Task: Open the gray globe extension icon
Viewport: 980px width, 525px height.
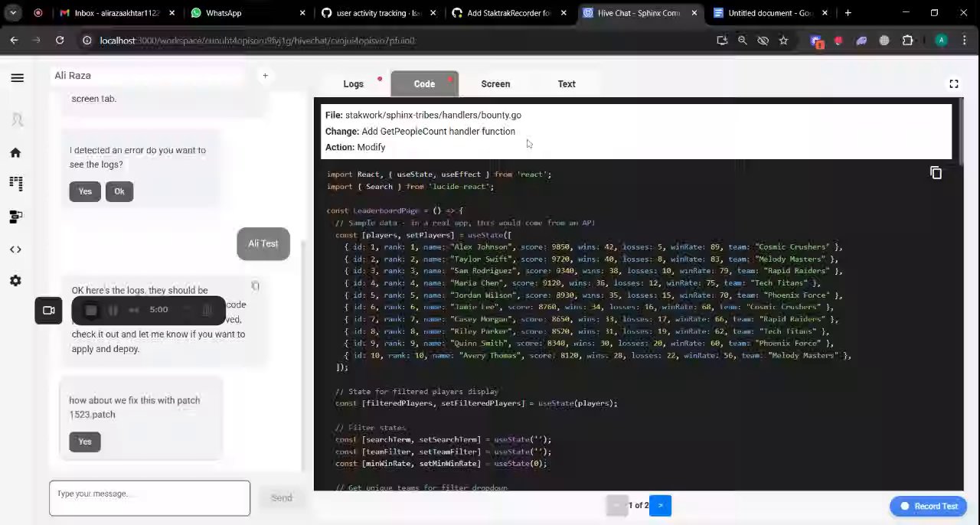Action: point(884,41)
